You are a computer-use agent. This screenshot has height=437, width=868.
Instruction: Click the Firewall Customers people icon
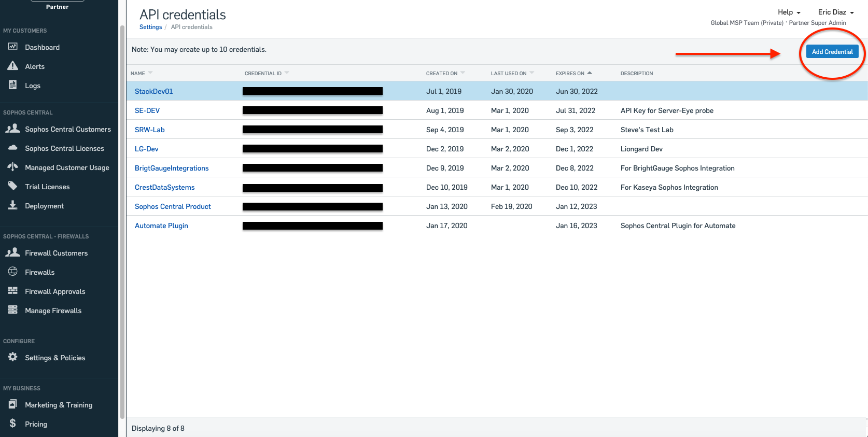12,252
